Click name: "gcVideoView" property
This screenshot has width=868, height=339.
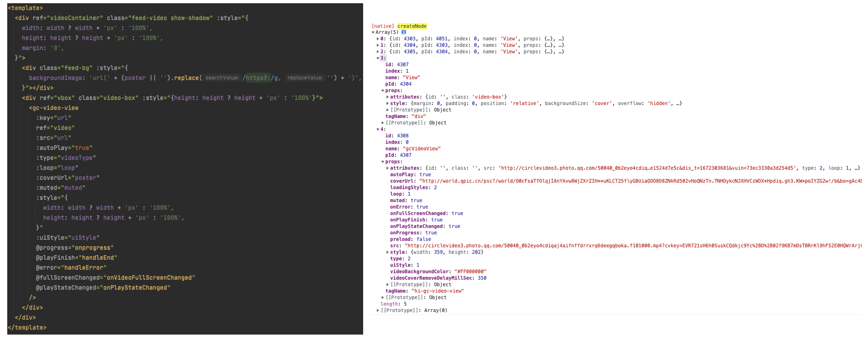[x=413, y=149]
